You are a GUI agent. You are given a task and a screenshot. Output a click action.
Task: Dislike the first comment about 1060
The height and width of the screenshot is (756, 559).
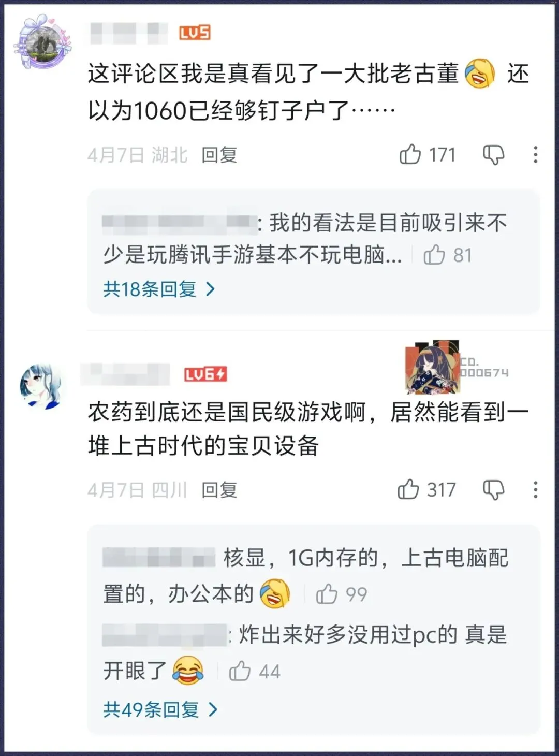pyautogui.click(x=493, y=154)
